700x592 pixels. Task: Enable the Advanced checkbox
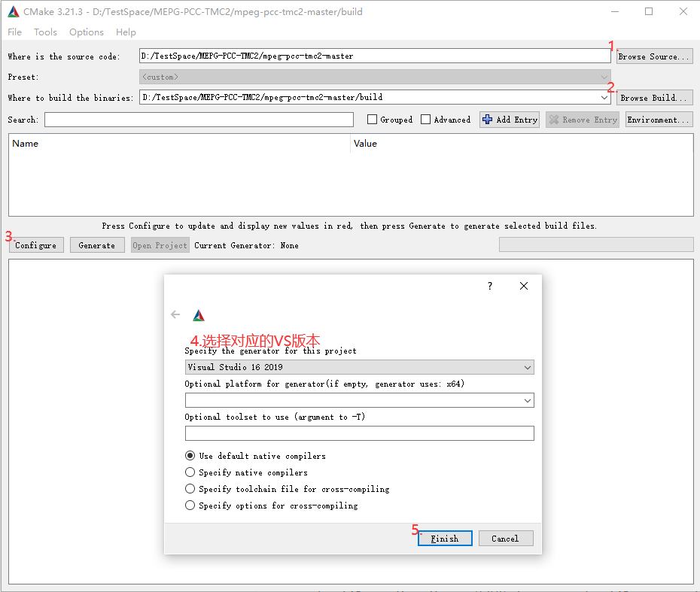click(x=425, y=120)
